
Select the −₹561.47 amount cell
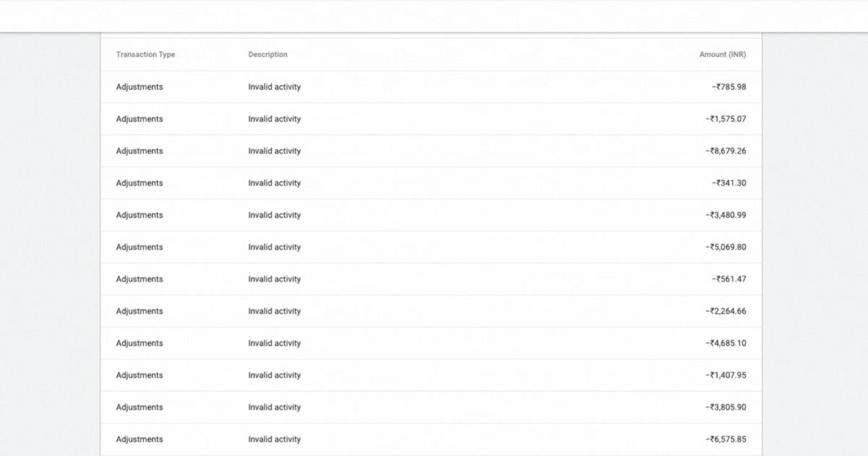click(x=728, y=279)
